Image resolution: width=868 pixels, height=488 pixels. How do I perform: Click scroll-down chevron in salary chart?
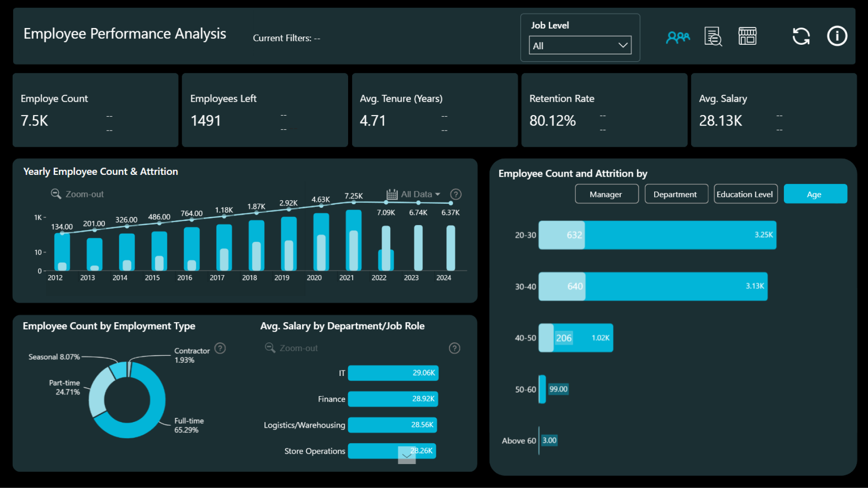click(x=406, y=456)
